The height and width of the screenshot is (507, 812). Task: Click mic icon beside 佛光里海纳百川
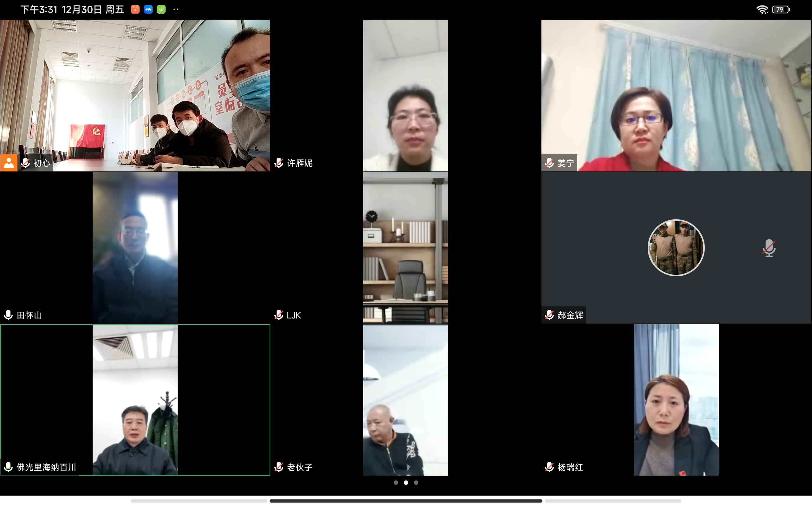(8, 467)
